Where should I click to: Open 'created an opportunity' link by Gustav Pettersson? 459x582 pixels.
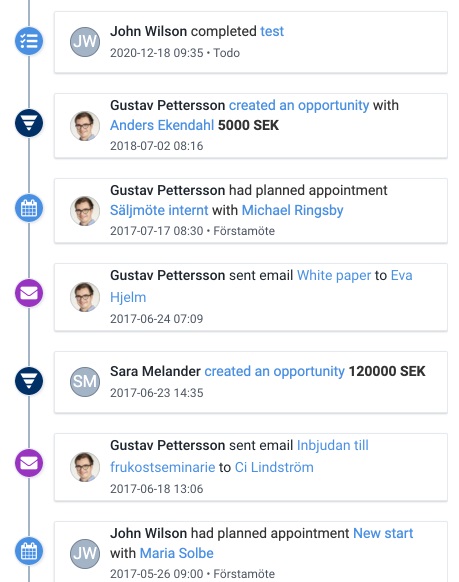299,105
